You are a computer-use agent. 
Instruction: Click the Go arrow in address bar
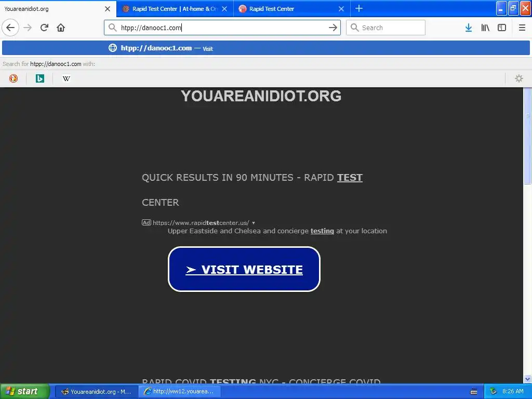tap(333, 28)
